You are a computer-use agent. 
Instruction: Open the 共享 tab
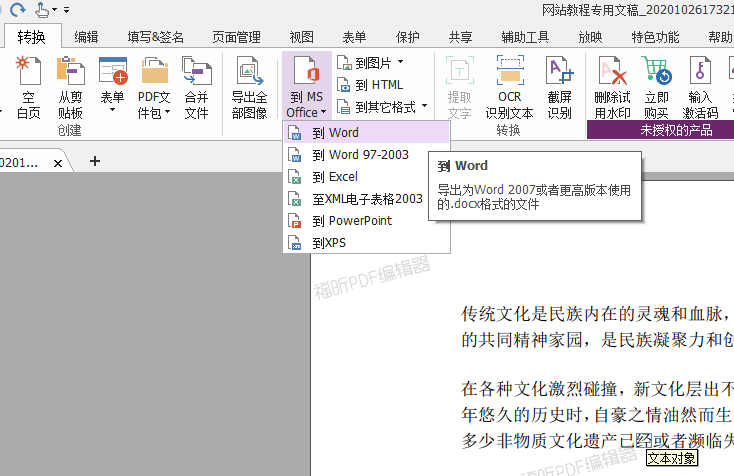point(460,37)
